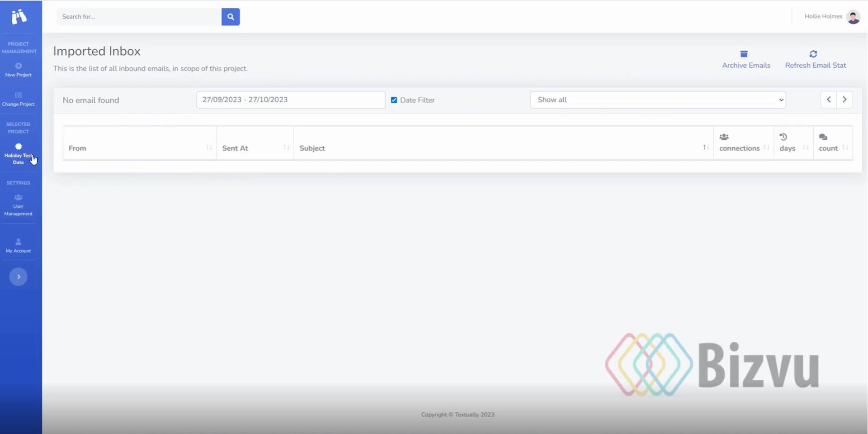
Task: Open Change Project list icon
Action: pyautogui.click(x=18, y=95)
